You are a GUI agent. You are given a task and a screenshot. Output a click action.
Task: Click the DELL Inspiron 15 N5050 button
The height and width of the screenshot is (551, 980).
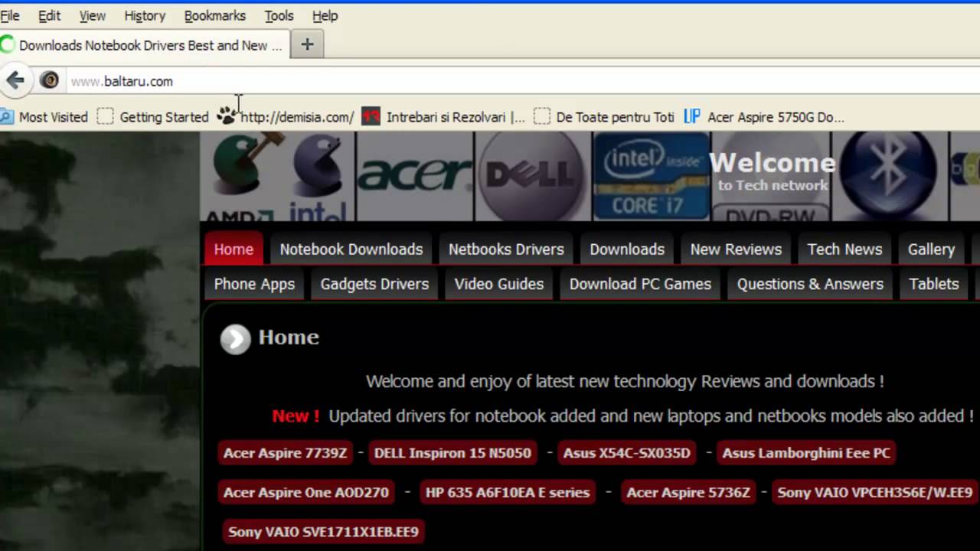[x=452, y=453]
